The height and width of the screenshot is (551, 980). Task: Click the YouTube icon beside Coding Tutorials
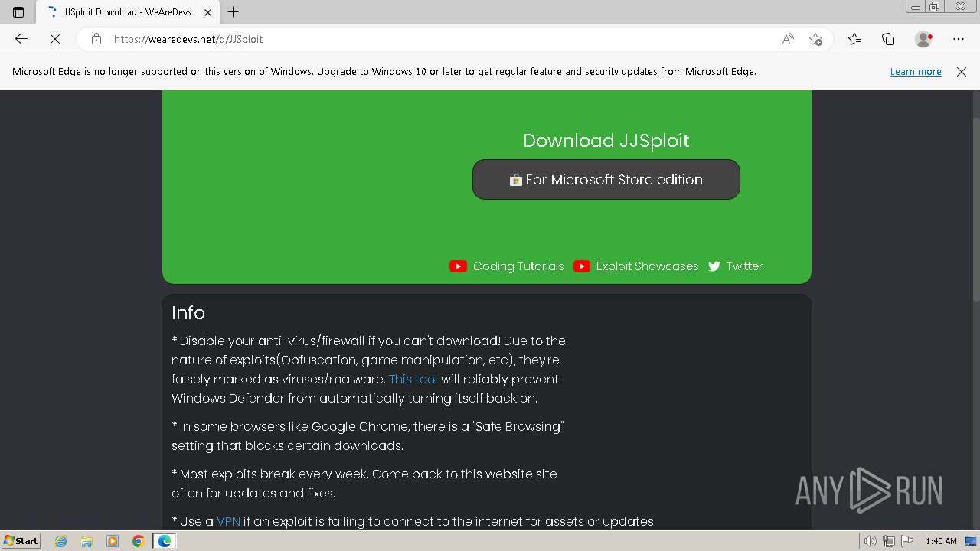pyautogui.click(x=458, y=266)
